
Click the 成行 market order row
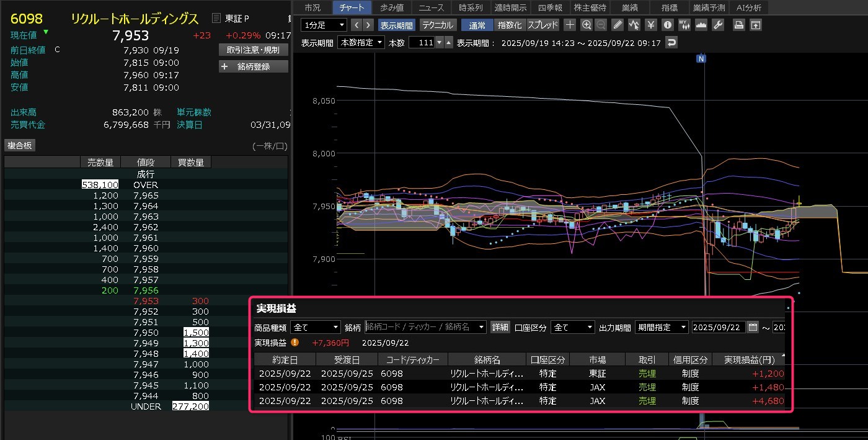(146, 174)
